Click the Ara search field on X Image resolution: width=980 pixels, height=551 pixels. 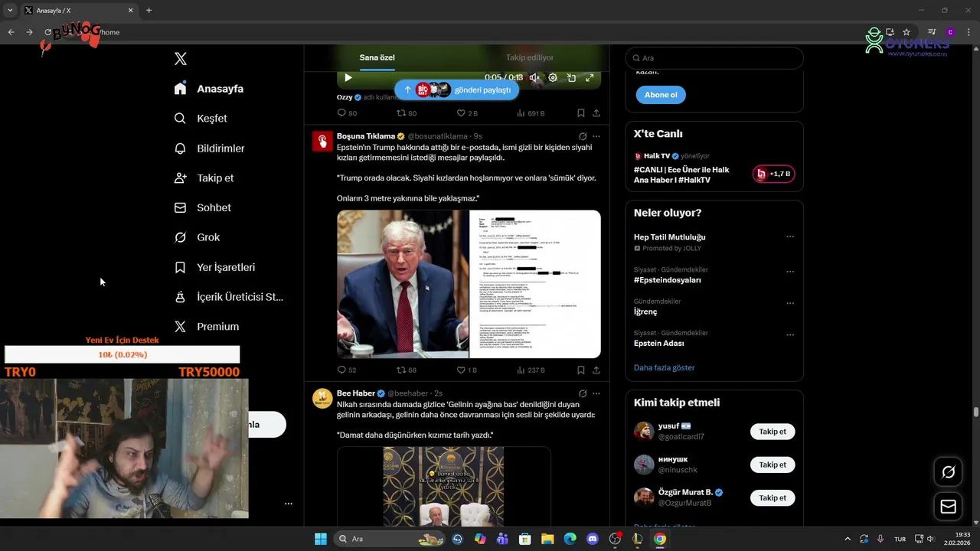pos(714,58)
